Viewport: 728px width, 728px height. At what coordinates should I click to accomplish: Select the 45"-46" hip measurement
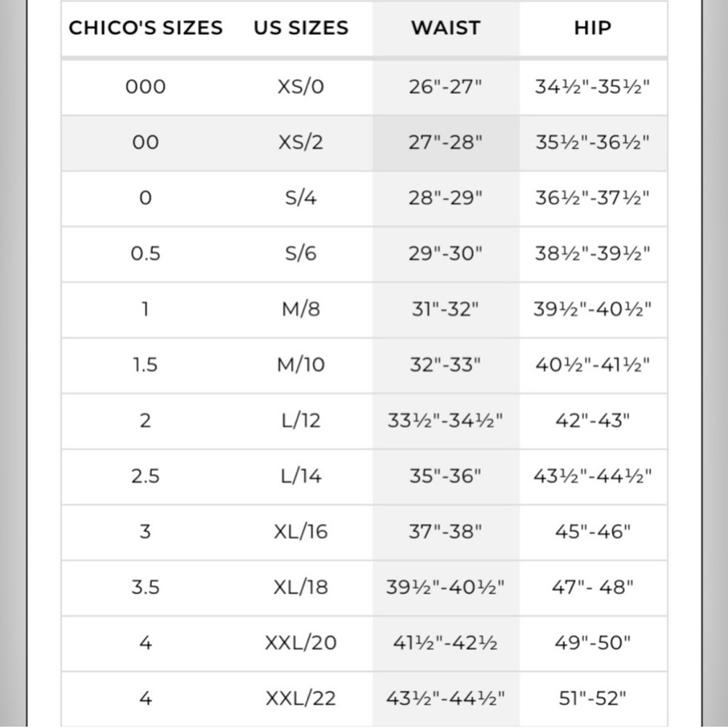pos(593,532)
